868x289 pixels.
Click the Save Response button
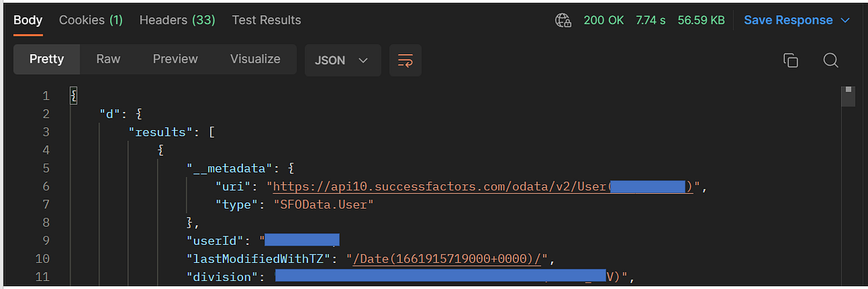[788, 20]
